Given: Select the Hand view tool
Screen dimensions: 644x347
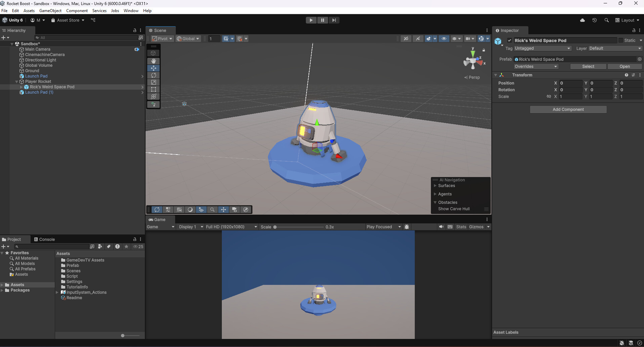Looking at the screenshot, I should tap(153, 61).
